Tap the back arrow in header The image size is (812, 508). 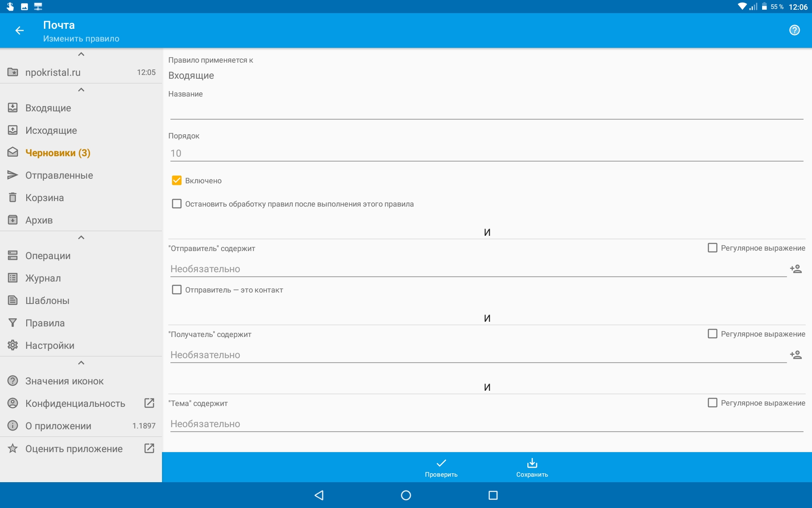(x=19, y=30)
